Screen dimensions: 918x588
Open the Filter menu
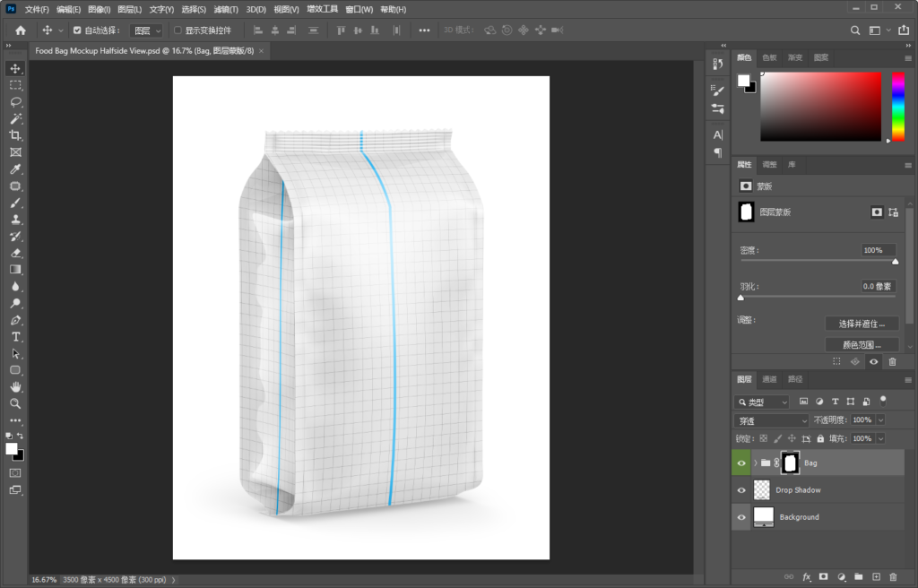pyautogui.click(x=226, y=9)
